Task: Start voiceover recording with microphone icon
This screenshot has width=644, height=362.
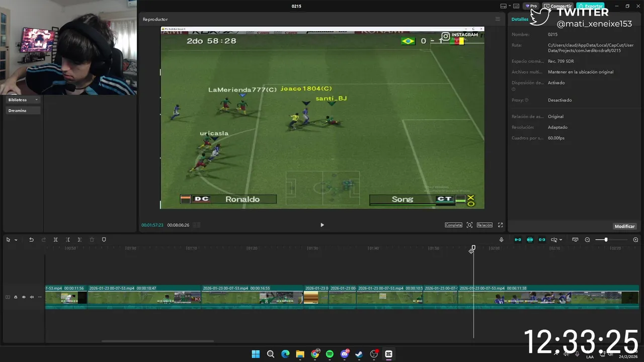Action: 501,240
